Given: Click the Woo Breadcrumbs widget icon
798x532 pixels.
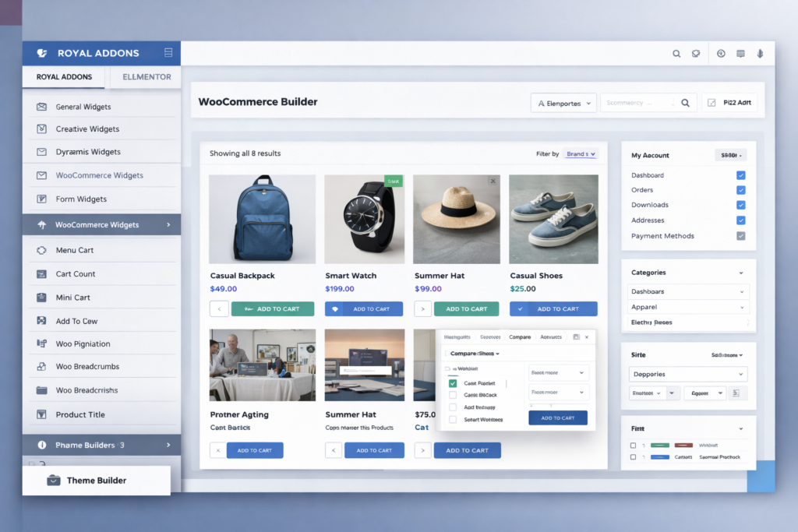Looking at the screenshot, I should coord(41,366).
